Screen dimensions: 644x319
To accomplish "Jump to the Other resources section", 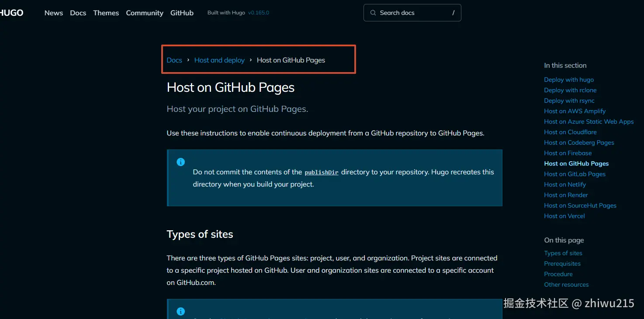I will [x=566, y=284].
